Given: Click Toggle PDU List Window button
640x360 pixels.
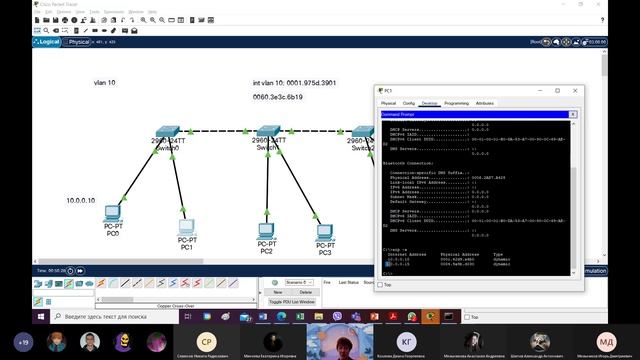Looking at the screenshot, I should click(x=292, y=302).
